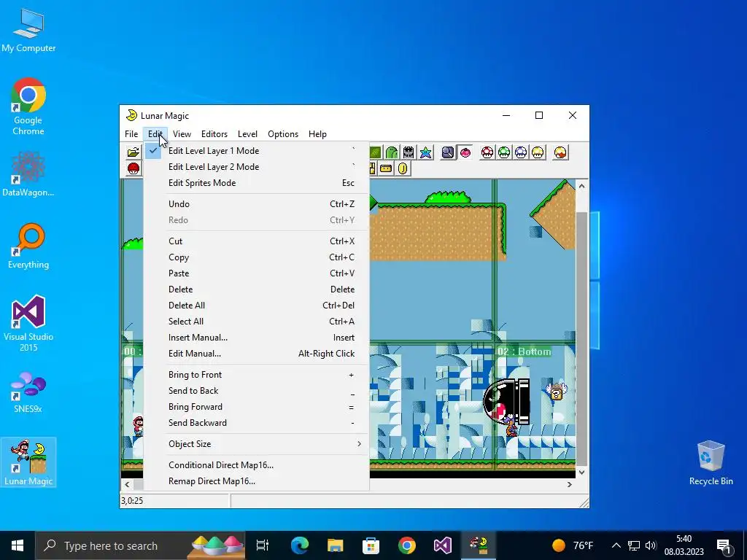Screen dimensions: 747x560
Task: Select the My Computer desktop icon
Action: coord(28,31)
